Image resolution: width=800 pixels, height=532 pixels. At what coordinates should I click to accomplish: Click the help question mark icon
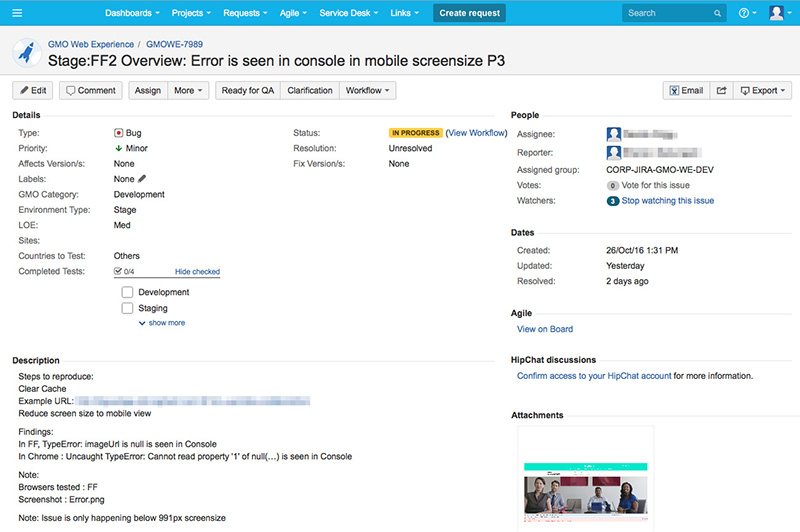click(x=745, y=13)
